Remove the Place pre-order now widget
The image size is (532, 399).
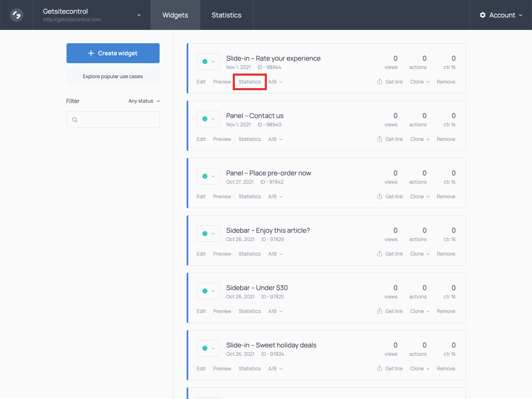tap(446, 197)
